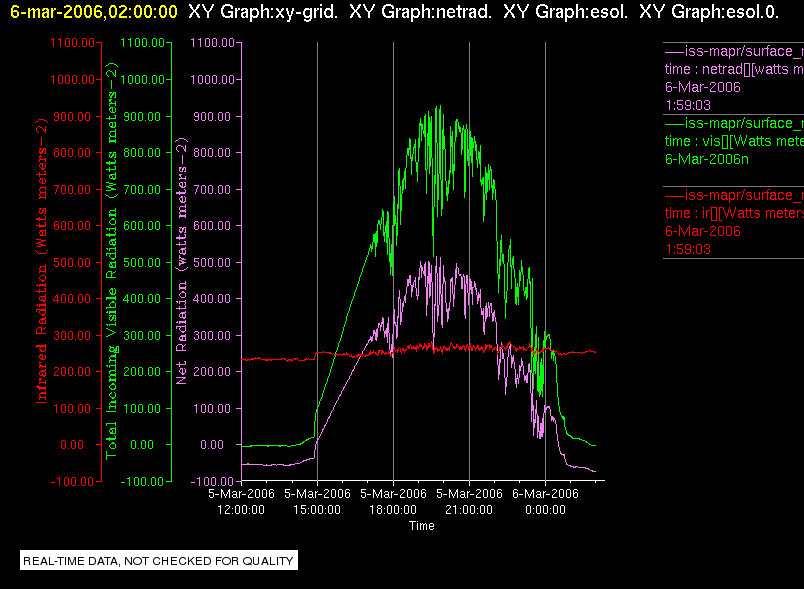Click the red axis value -100.00
The height and width of the screenshot is (589, 804).
point(72,481)
